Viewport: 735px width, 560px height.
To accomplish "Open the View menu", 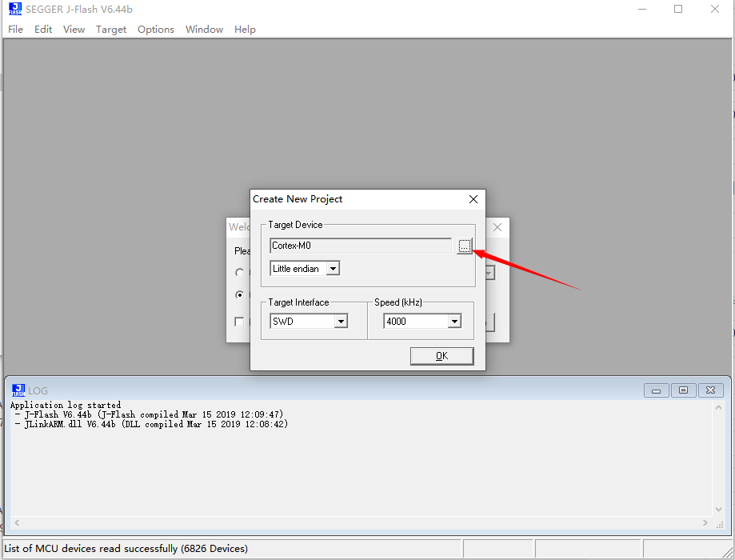I will click(74, 29).
